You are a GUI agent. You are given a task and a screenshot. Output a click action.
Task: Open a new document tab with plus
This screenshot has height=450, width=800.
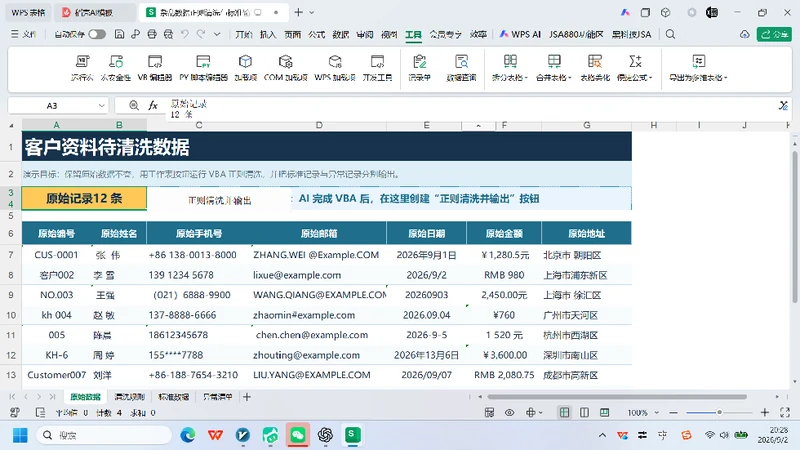(298, 12)
